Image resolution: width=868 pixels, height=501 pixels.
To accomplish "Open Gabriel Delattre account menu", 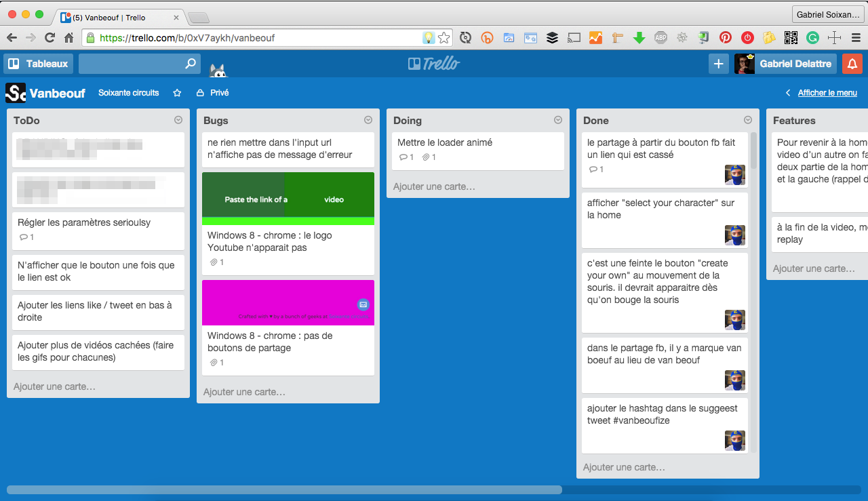I will pos(785,64).
